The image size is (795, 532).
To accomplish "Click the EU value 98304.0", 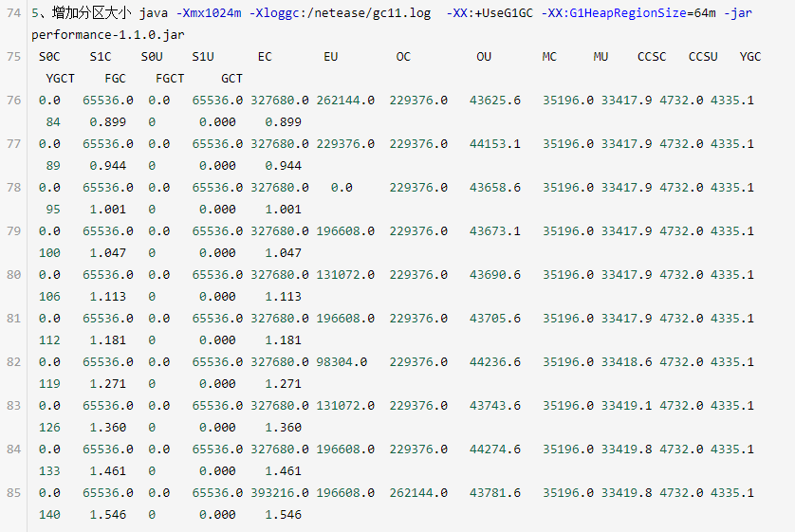I will point(342,361).
